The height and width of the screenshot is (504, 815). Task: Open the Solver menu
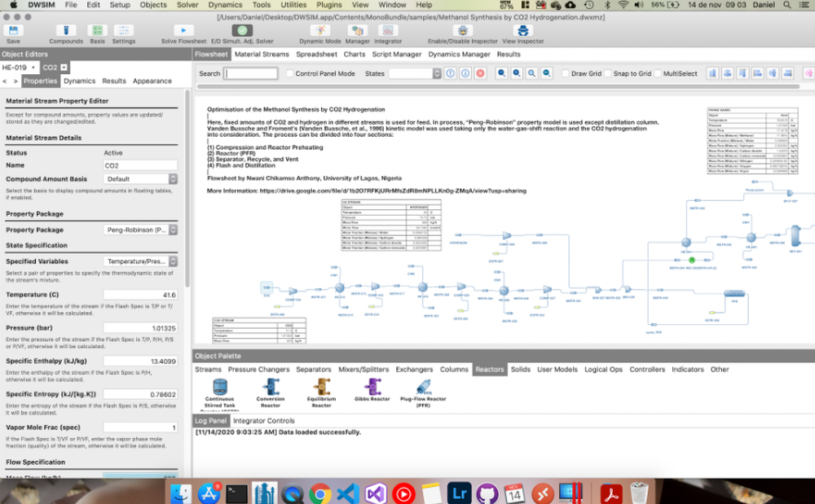pos(187,5)
